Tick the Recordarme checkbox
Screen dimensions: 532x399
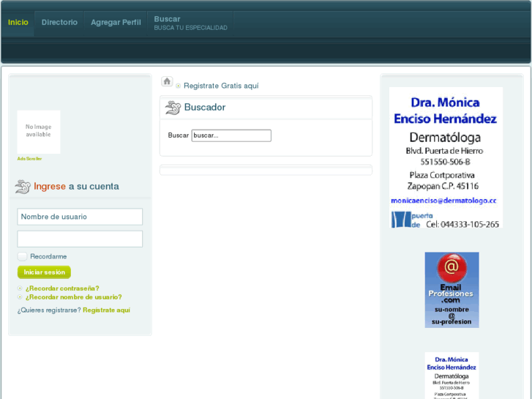22,256
